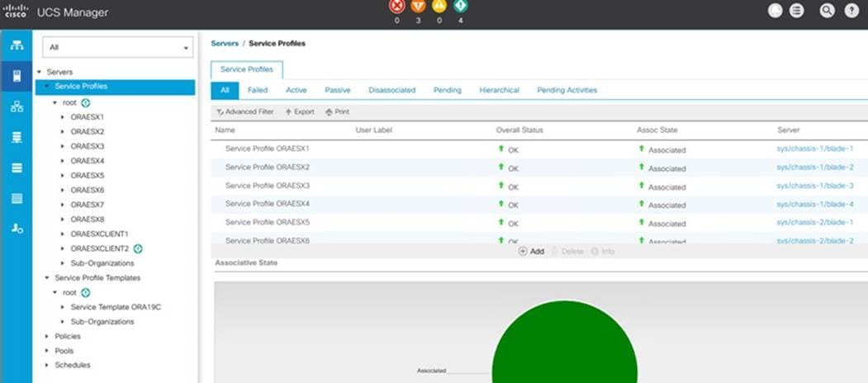This screenshot has height=383, width=868.
Task: Expand Service Template ORA19C node
Action: coord(63,306)
